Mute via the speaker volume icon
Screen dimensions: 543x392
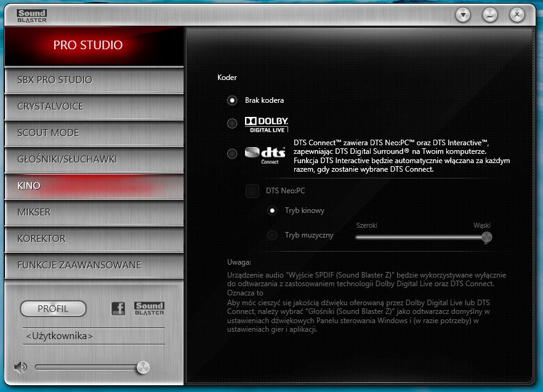[x=20, y=367]
